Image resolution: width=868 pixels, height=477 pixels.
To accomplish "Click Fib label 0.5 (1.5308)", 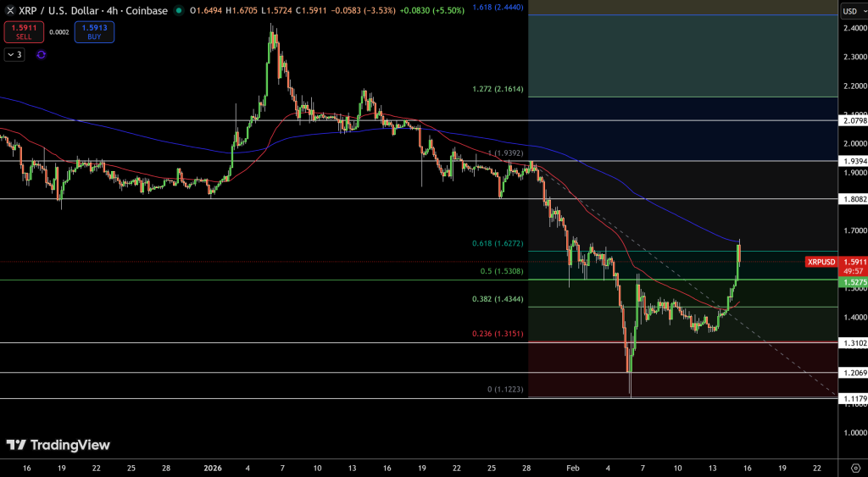I will (x=502, y=271).
